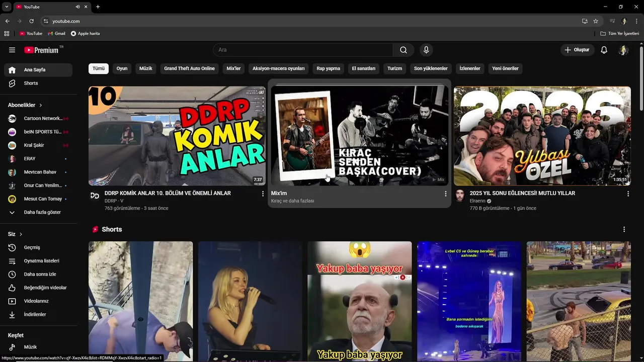
Task: Open Kıraç Senden Başka cover mix thumbnail
Action: click(360, 136)
